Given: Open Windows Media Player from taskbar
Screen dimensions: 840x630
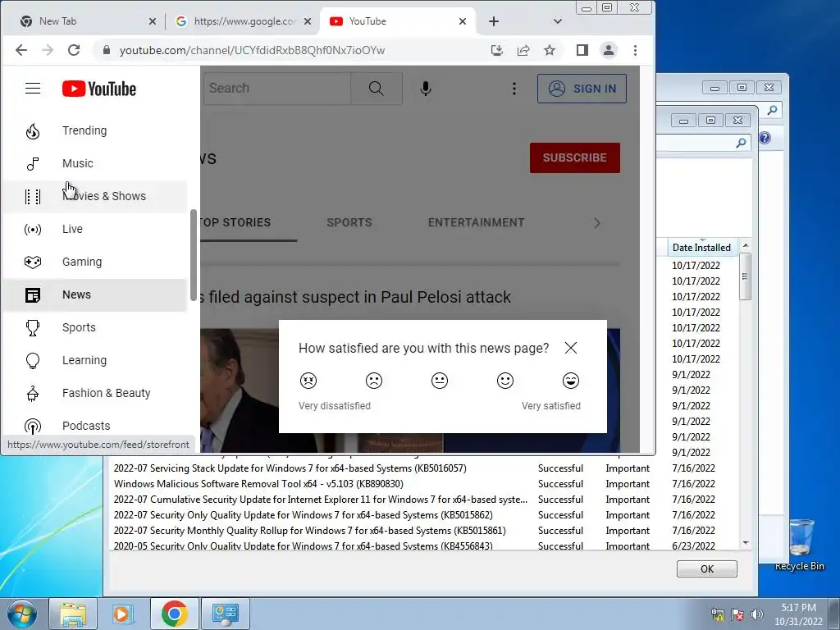Looking at the screenshot, I should (123, 614).
